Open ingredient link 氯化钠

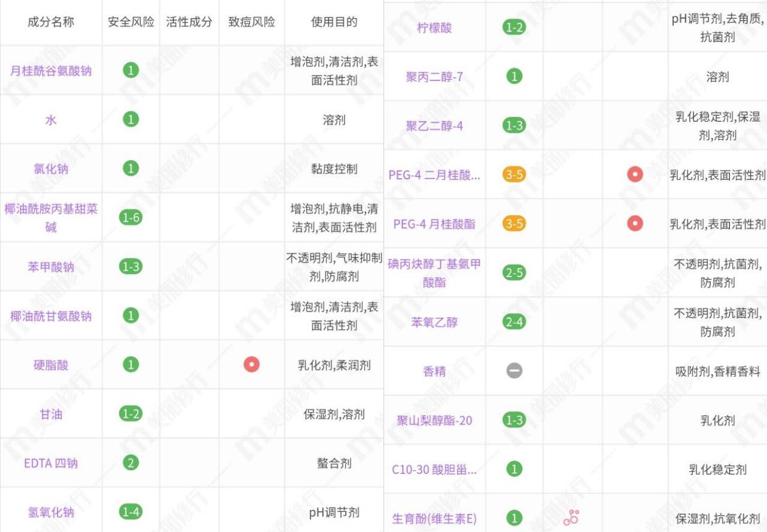[51, 168]
